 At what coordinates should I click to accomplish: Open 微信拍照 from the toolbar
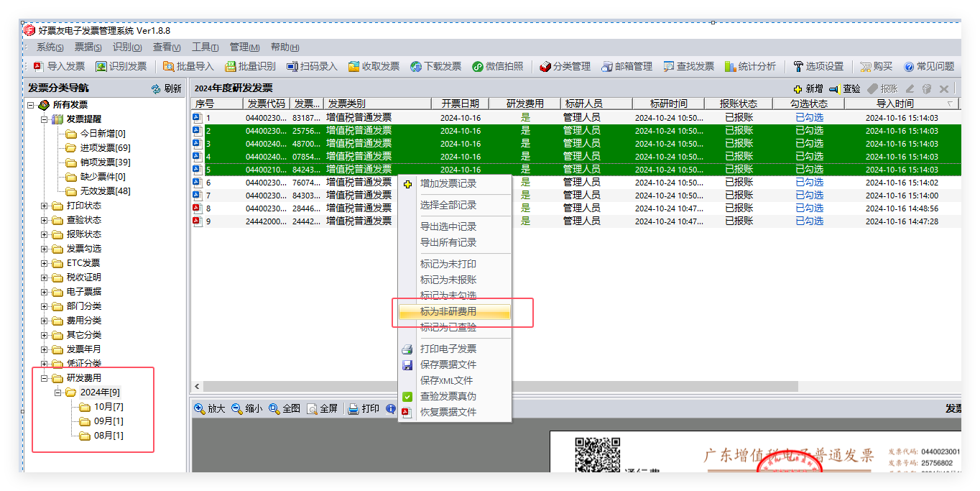497,66
